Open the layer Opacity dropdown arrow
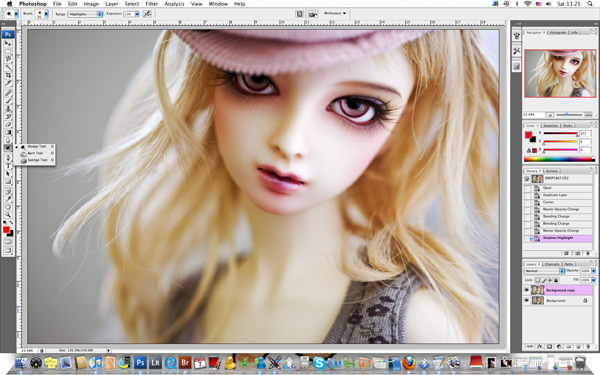 pyautogui.click(x=593, y=271)
